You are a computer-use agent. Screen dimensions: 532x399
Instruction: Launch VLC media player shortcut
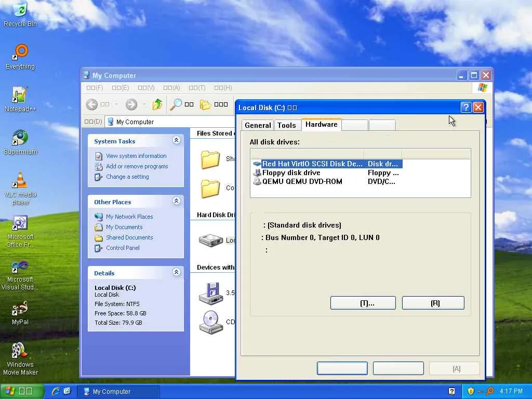[20, 189]
